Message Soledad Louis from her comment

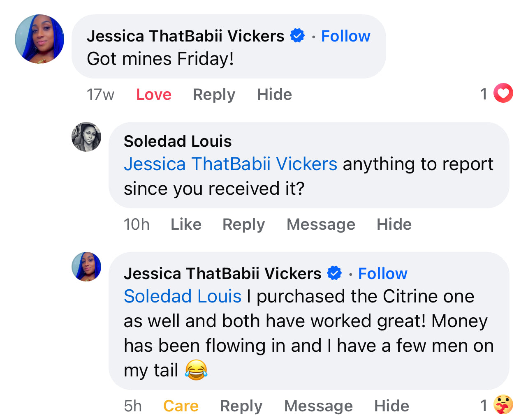click(x=321, y=224)
